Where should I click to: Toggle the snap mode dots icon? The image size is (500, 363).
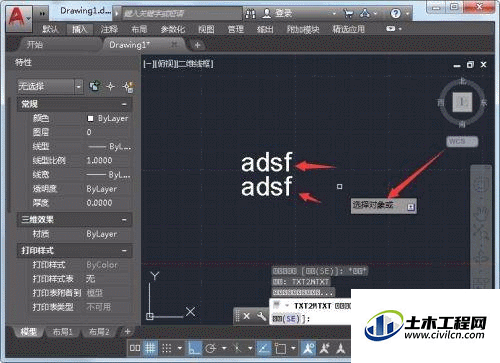166,349
